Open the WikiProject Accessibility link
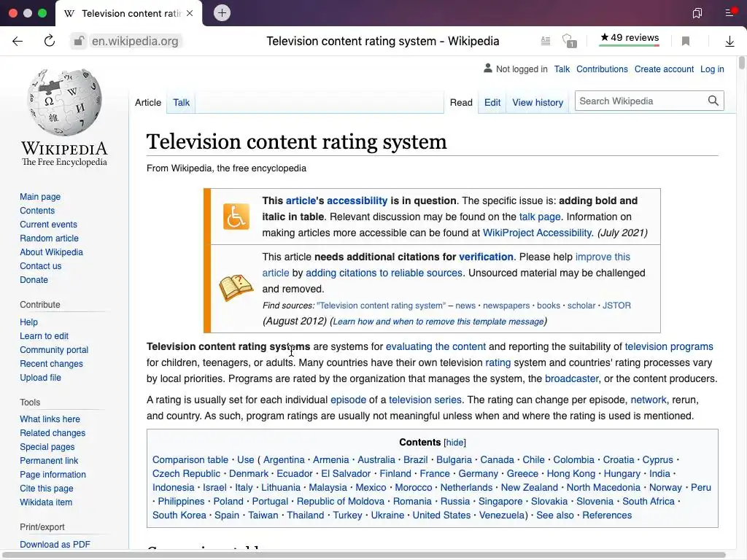The height and width of the screenshot is (560, 747). 537,233
